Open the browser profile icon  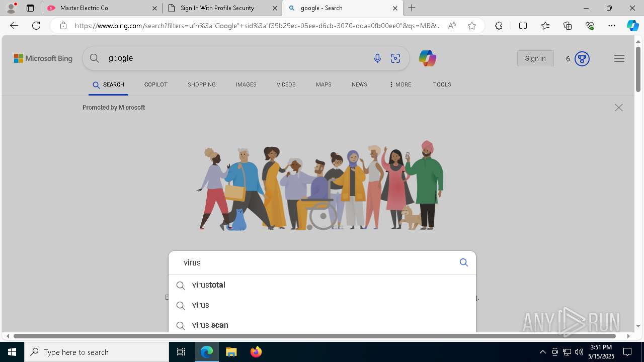pos(11,8)
